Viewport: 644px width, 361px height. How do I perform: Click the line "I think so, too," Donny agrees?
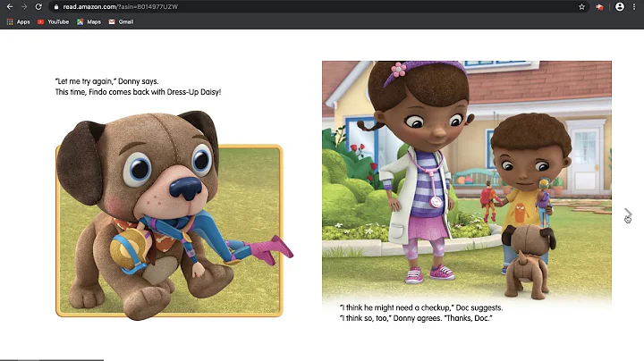416,318
